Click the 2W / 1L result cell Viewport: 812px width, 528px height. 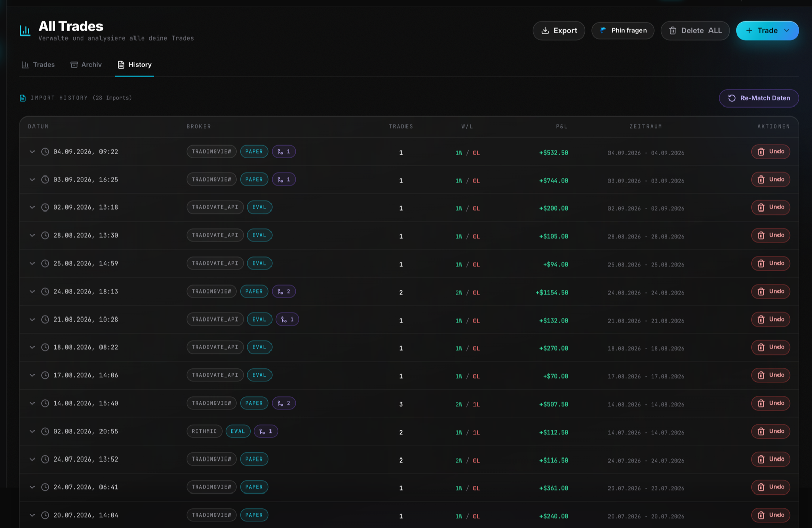(x=467, y=405)
